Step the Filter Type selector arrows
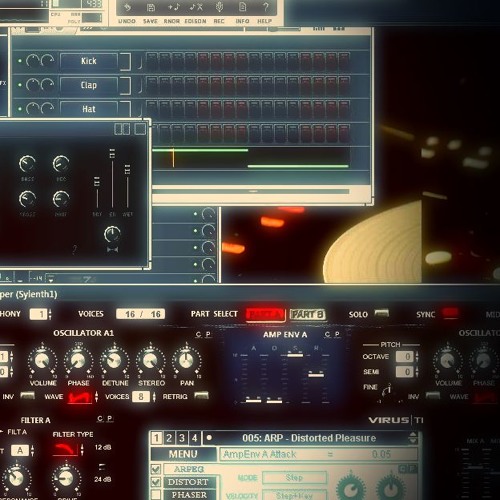The image size is (500, 500). click(82, 450)
